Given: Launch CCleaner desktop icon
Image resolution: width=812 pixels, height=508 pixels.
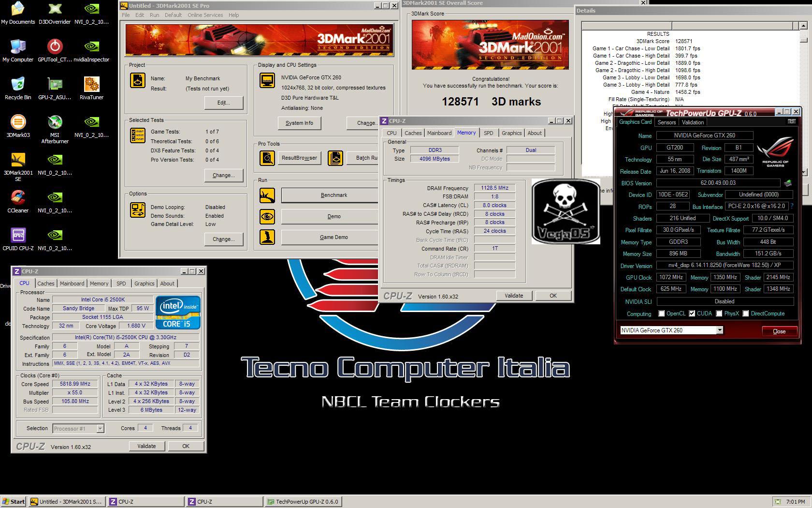Looking at the screenshot, I should tap(18, 202).
